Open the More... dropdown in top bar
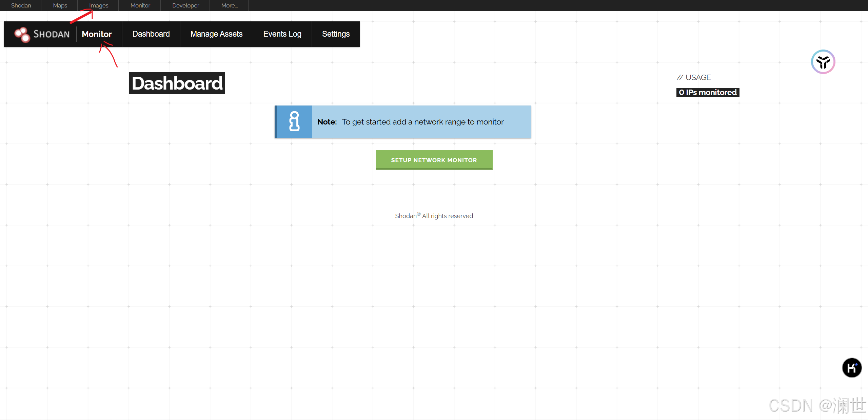Viewport: 868px width, 420px height. tap(230, 5)
